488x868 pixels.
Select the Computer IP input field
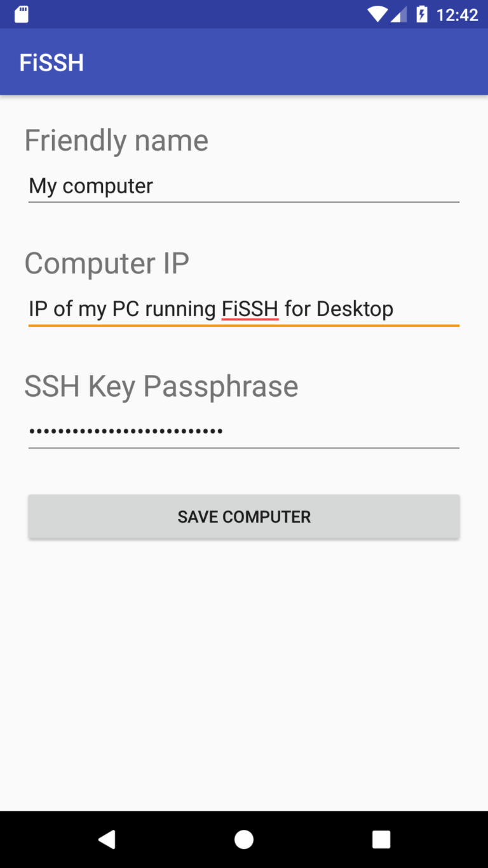(243, 309)
